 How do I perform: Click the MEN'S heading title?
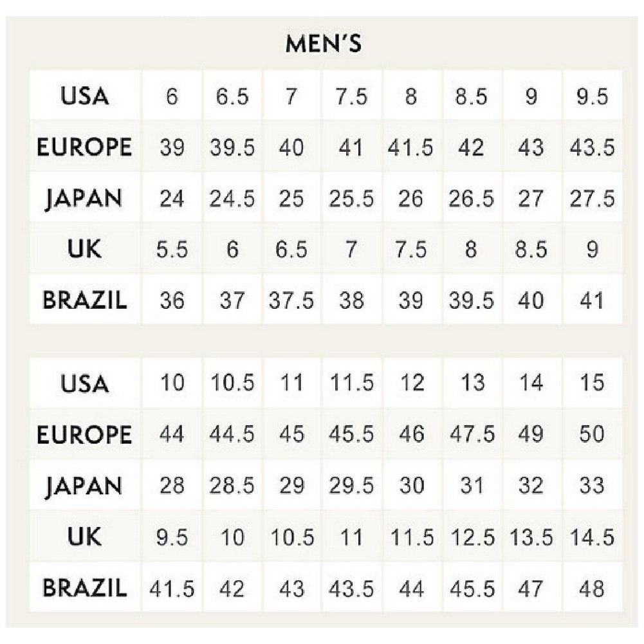pos(324,46)
